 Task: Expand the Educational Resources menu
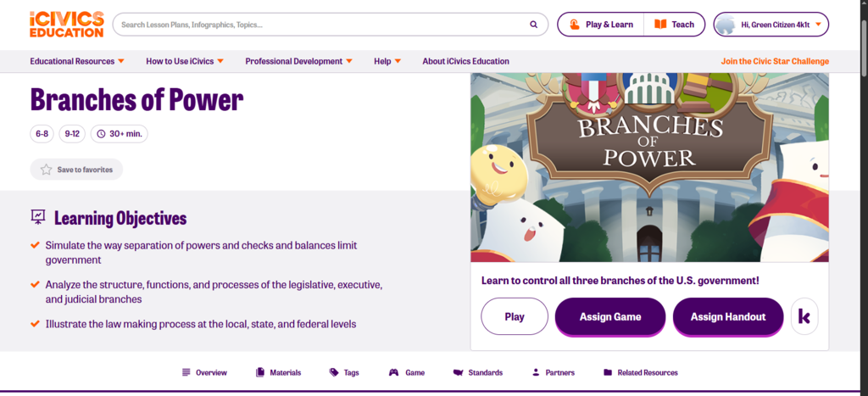pyautogui.click(x=77, y=61)
